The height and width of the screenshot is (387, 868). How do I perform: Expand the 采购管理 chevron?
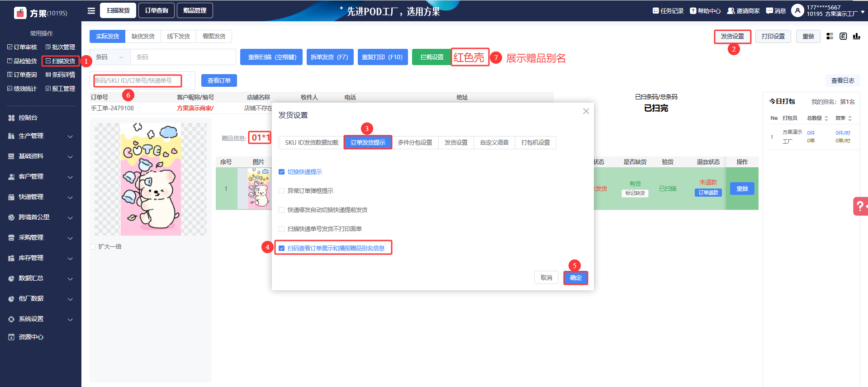pyautogui.click(x=70, y=238)
